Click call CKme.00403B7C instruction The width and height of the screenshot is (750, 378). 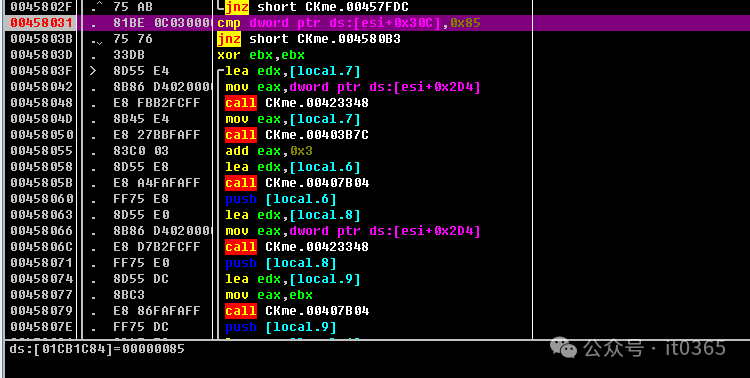pyautogui.click(x=297, y=135)
